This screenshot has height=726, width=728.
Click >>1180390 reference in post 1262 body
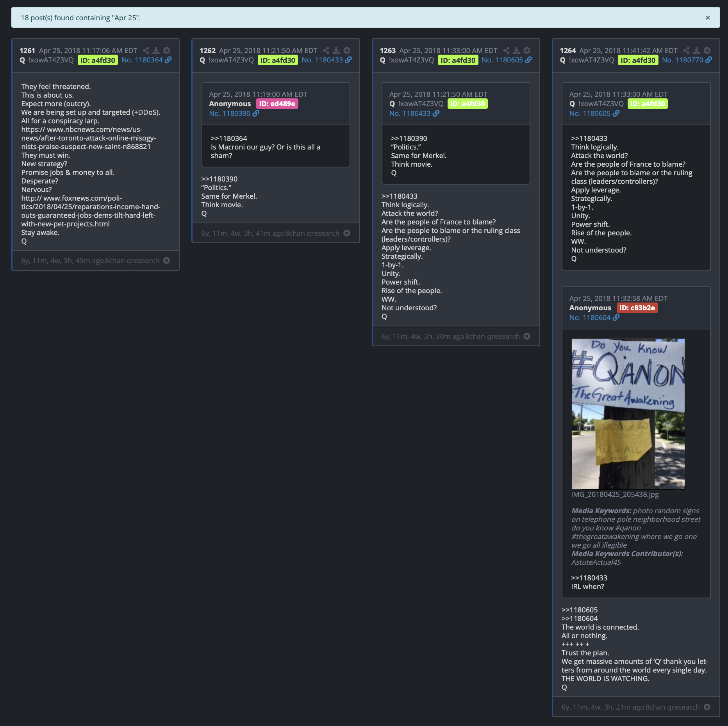pyautogui.click(x=219, y=179)
